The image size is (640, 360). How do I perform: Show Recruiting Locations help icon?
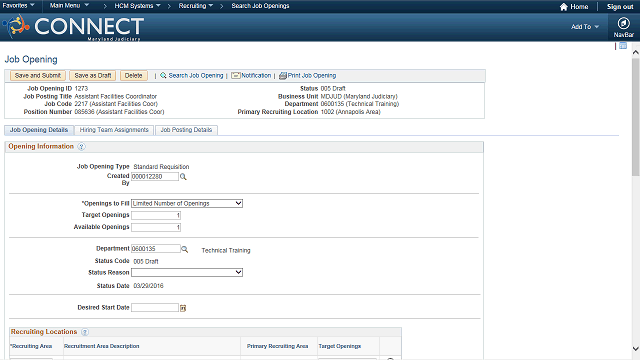coord(84,332)
